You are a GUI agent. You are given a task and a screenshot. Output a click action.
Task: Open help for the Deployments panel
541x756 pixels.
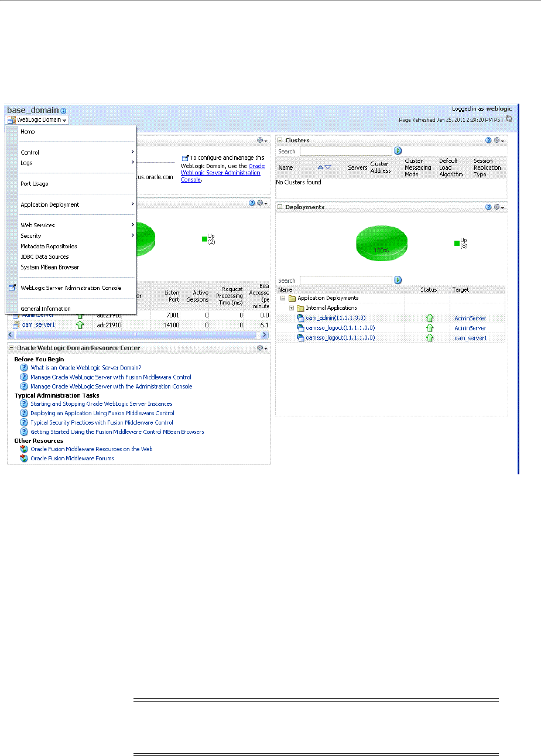point(488,207)
